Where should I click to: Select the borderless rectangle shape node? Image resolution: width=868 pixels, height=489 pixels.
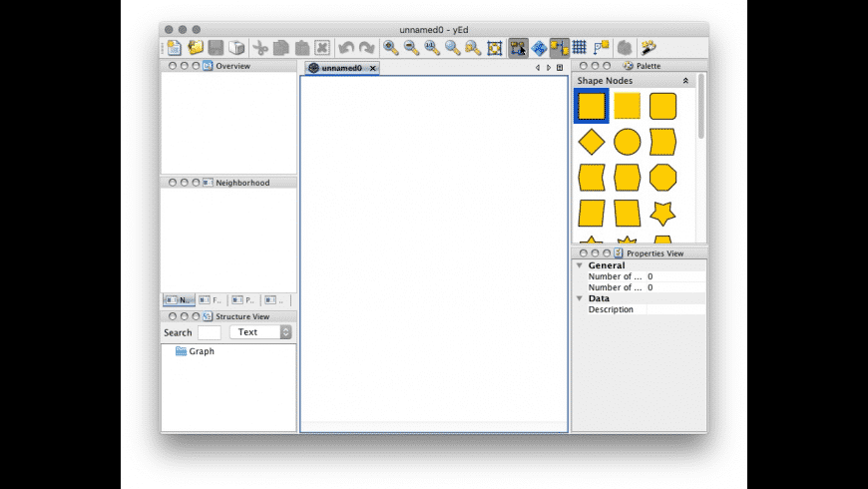628,106
